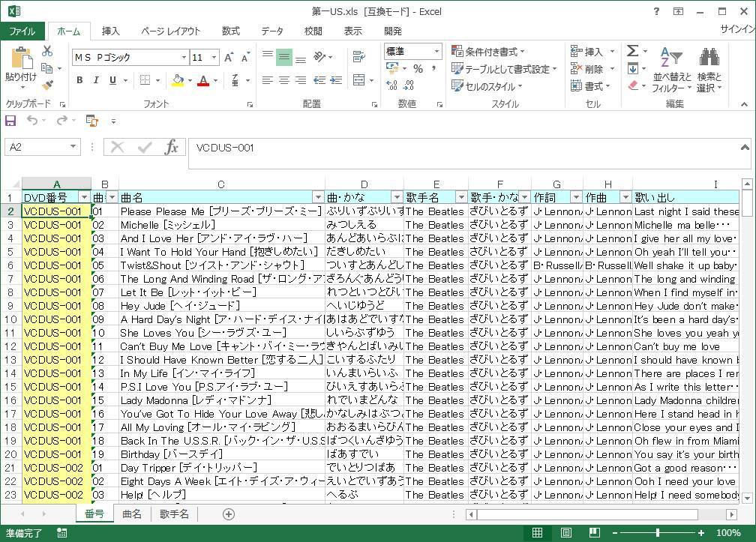Toggle middle vertical alignment

click(x=283, y=57)
